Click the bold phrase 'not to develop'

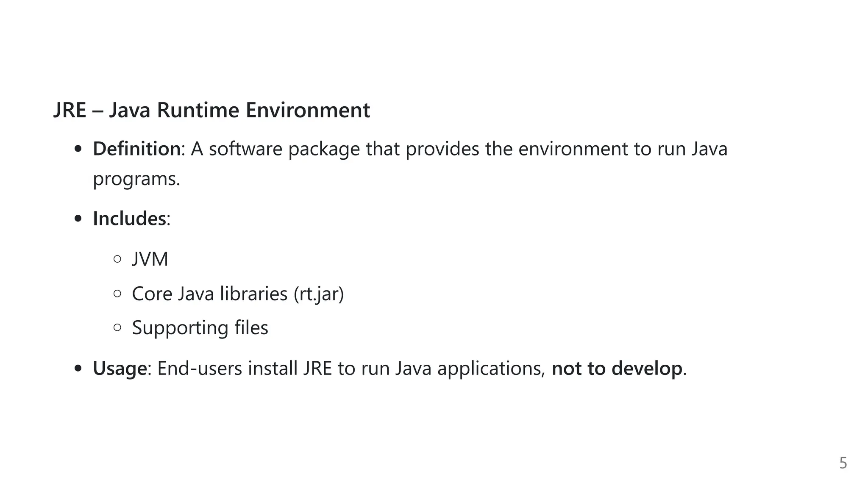click(617, 368)
